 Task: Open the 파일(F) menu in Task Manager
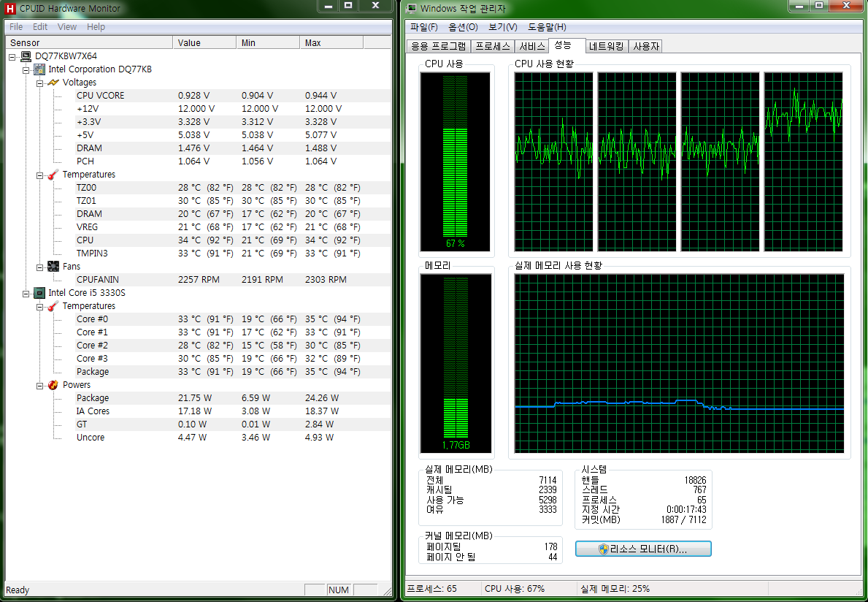(423, 27)
